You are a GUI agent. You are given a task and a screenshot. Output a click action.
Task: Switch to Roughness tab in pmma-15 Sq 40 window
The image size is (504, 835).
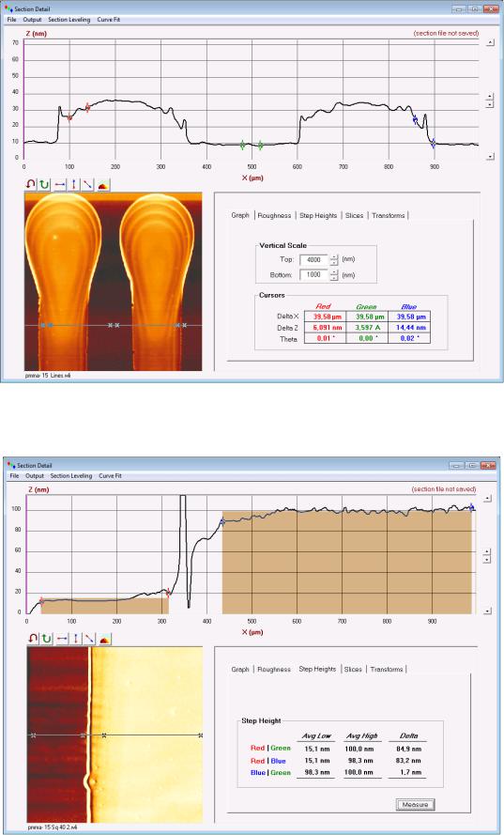(274, 670)
